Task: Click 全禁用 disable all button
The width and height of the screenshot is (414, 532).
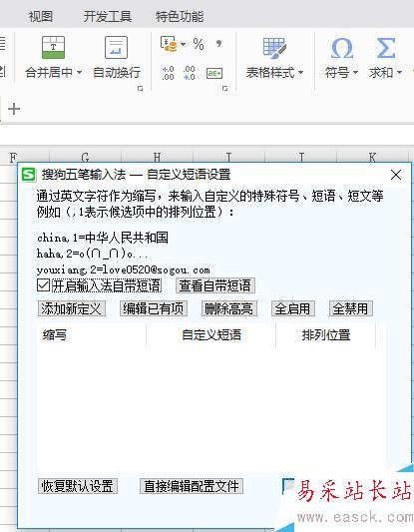Action: coord(351,308)
